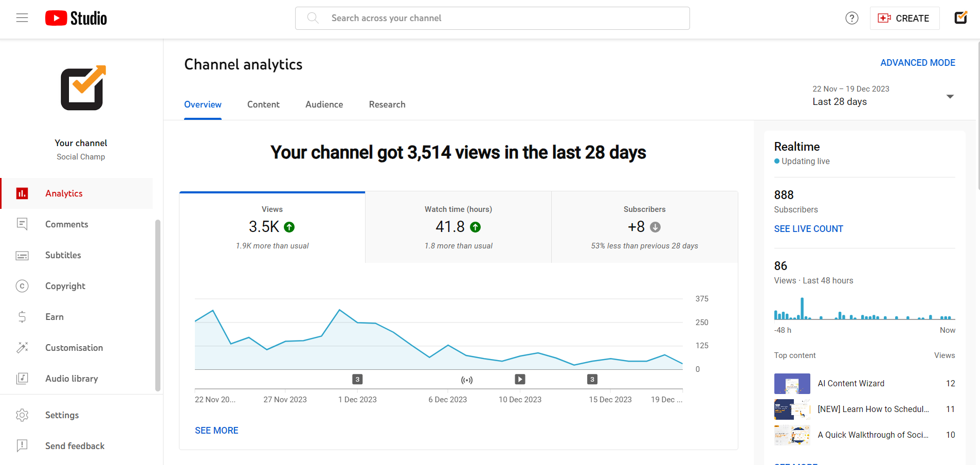The image size is (980, 465).
Task: Open the Copyright section
Action: [x=65, y=285]
